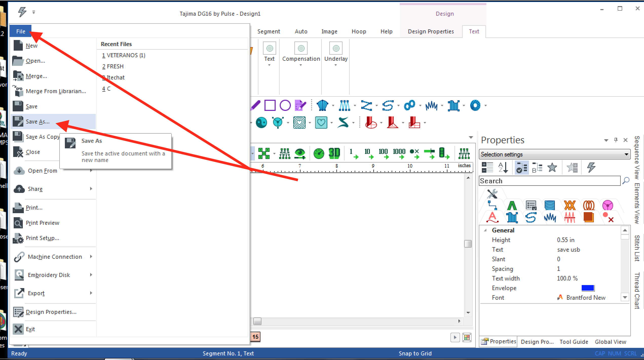
Task: Toggle the Underlay ribbon radio button
Action: pyautogui.click(x=336, y=48)
